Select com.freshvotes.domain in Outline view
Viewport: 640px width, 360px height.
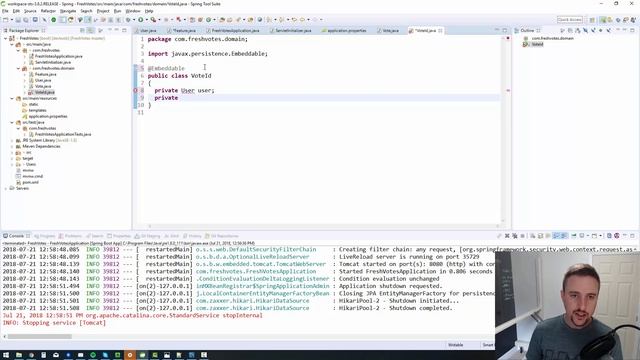[x=552, y=38]
